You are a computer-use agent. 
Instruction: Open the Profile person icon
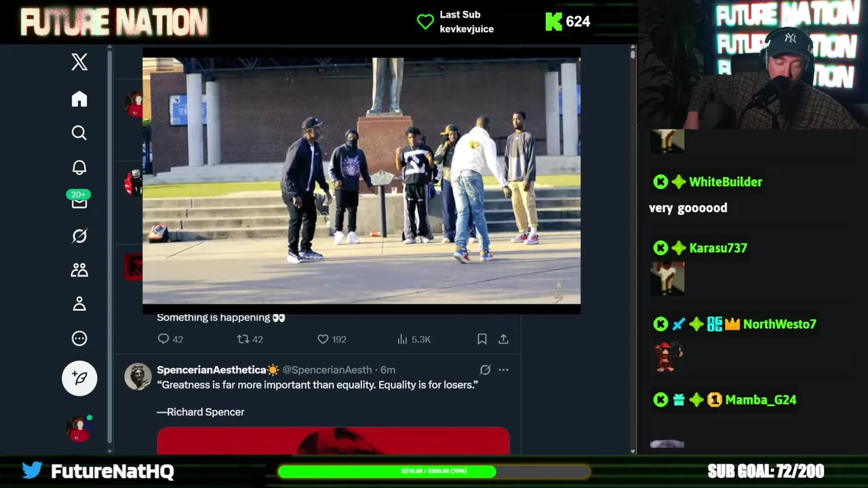(x=79, y=304)
